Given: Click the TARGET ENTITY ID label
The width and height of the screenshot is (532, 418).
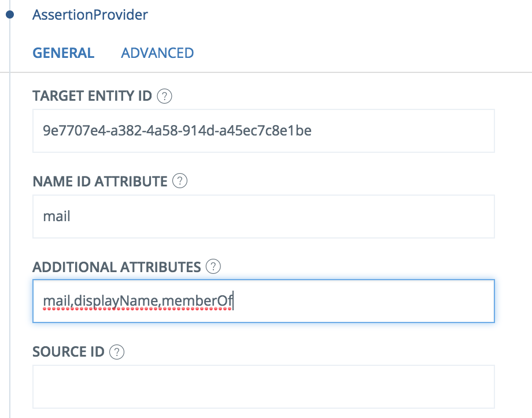Looking at the screenshot, I should [93, 96].
